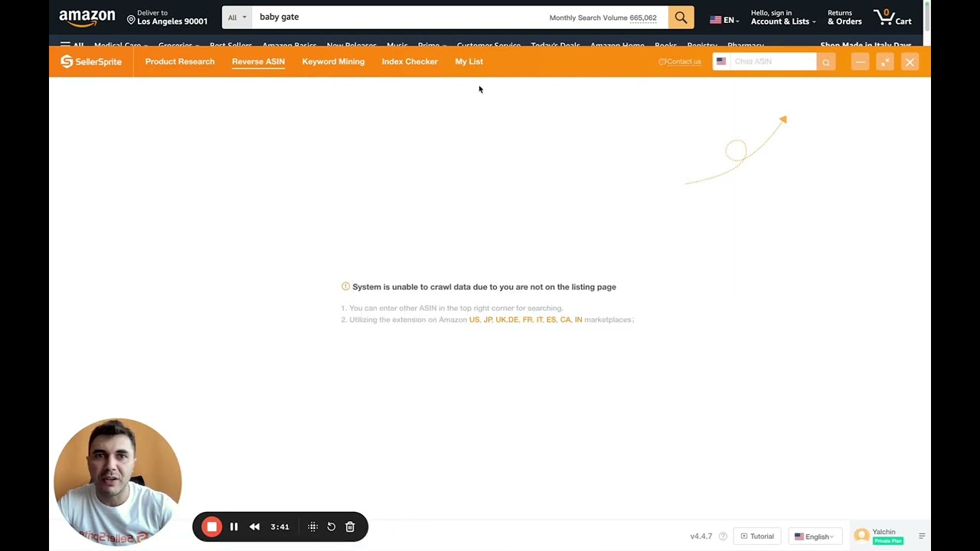Click the Yalchin user avatar
Viewport: 980px width, 551px height.
(x=862, y=536)
